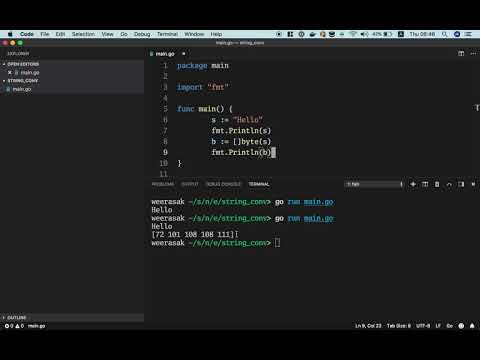Screen dimensions: 480x360
Task: Open the feedback smiley in status bar
Action: pyautogui.click(x=461, y=326)
